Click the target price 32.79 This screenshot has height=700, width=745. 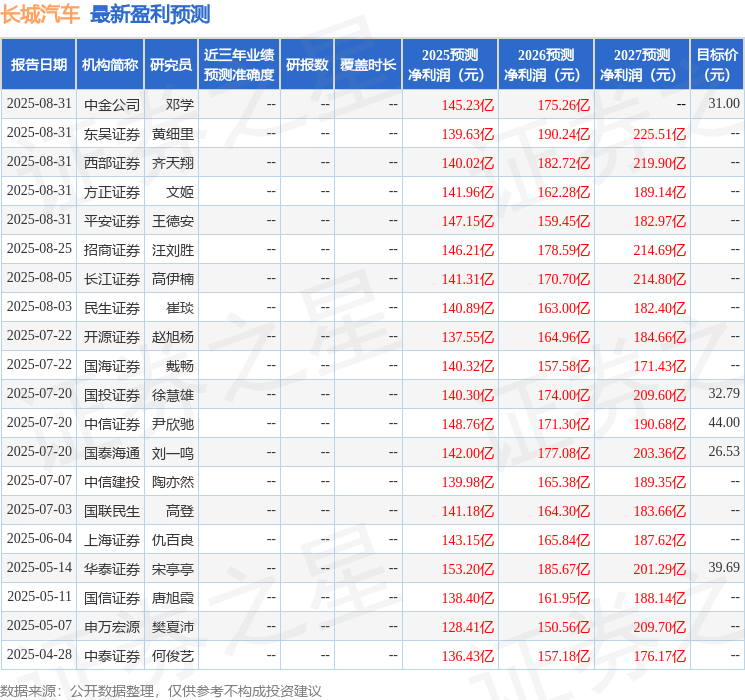724,393
